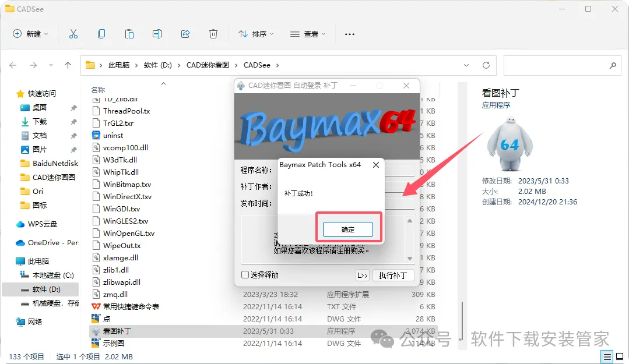629x364 pixels.
Task: Click the Cut scissors icon
Action: point(73,34)
